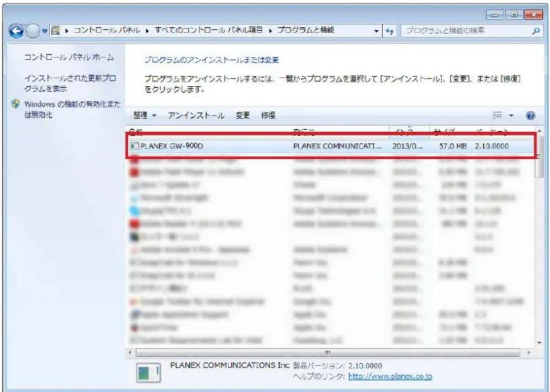550x392 pixels.
Task: Click アンインストール in the toolbar
Action: [x=196, y=116]
